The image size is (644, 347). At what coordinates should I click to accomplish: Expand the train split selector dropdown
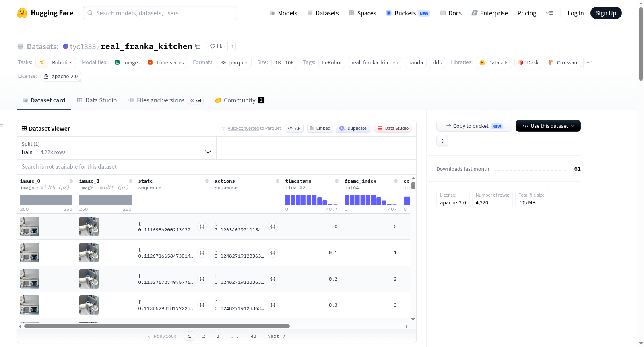116,148
